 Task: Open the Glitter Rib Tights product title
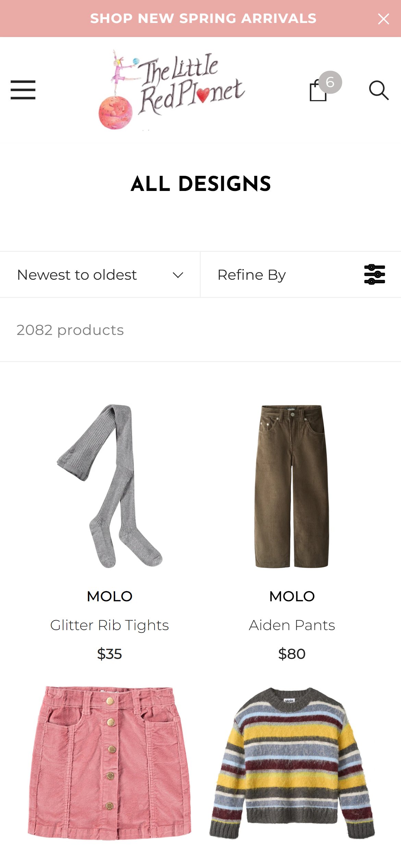(109, 625)
